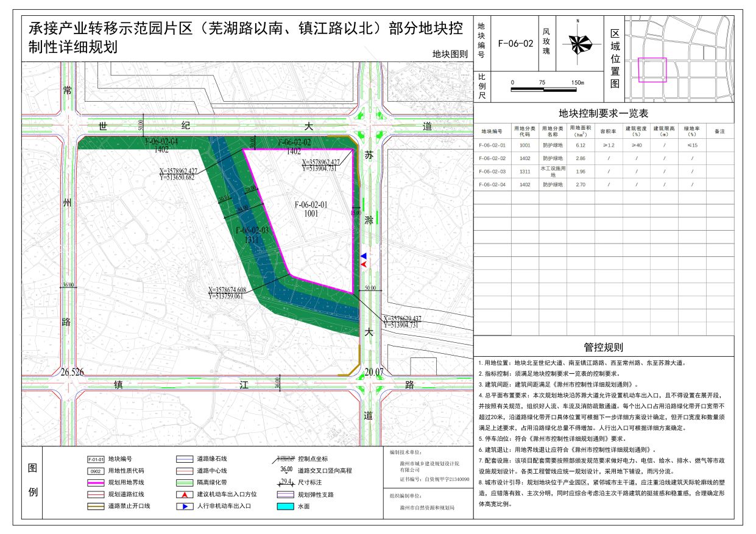Click area value 2.70 in the table

click(581, 184)
